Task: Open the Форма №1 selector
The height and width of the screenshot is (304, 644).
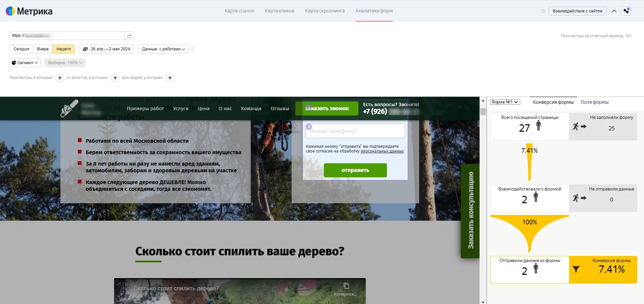Action: 505,102
